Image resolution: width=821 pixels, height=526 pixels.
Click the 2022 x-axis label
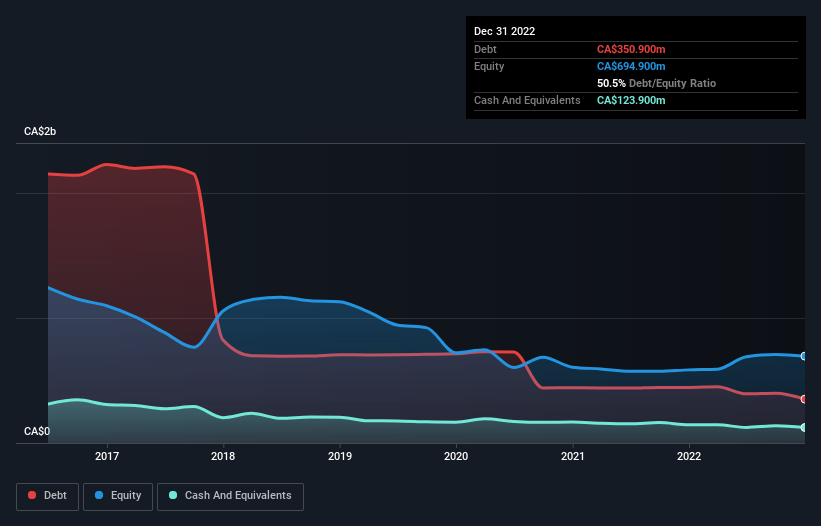coord(689,456)
